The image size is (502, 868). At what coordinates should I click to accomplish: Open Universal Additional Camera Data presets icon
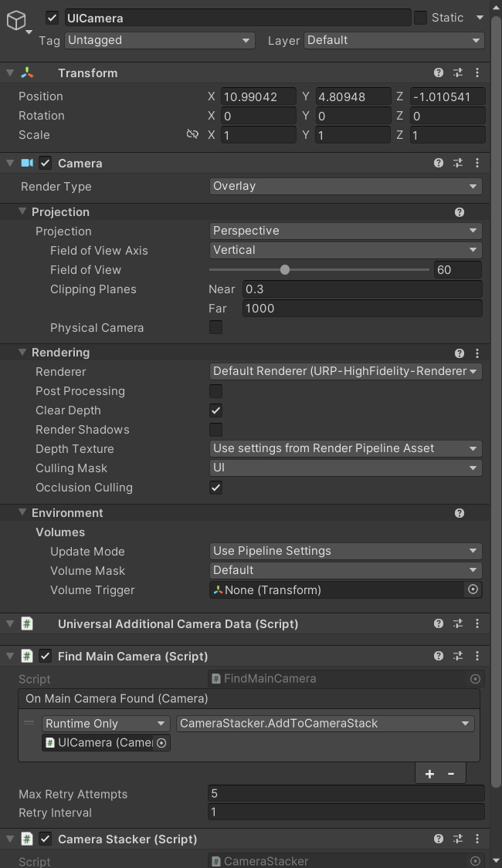pos(458,623)
